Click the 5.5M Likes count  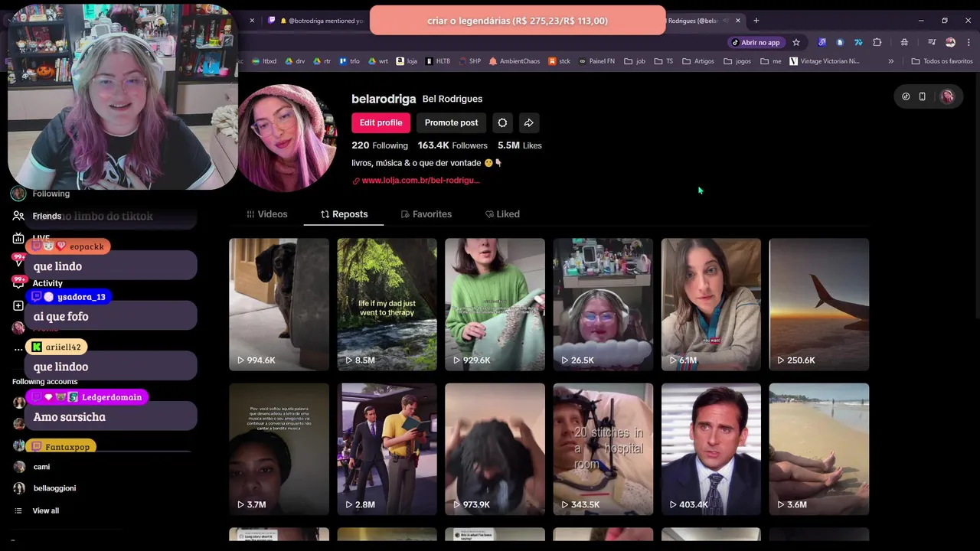click(x=519, y=145)
